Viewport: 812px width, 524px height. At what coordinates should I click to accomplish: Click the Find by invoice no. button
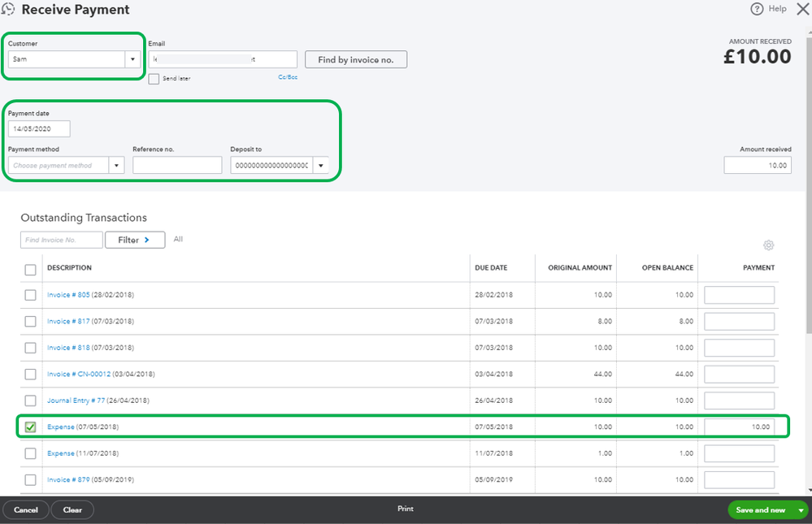356,59
